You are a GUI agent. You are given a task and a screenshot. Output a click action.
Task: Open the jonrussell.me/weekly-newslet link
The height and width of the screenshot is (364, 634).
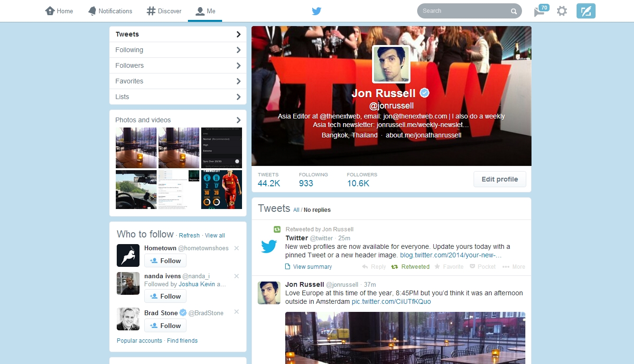click(x=423, y=125)
